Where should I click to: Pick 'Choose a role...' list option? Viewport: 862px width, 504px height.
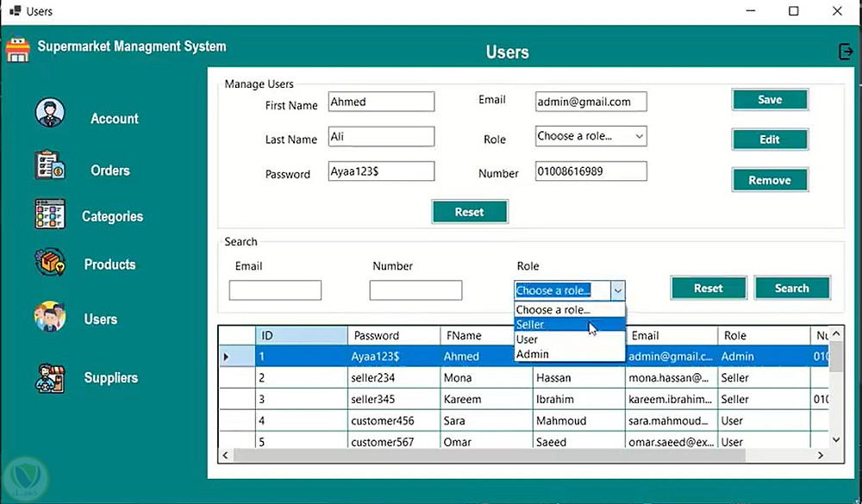coord(570,309)
